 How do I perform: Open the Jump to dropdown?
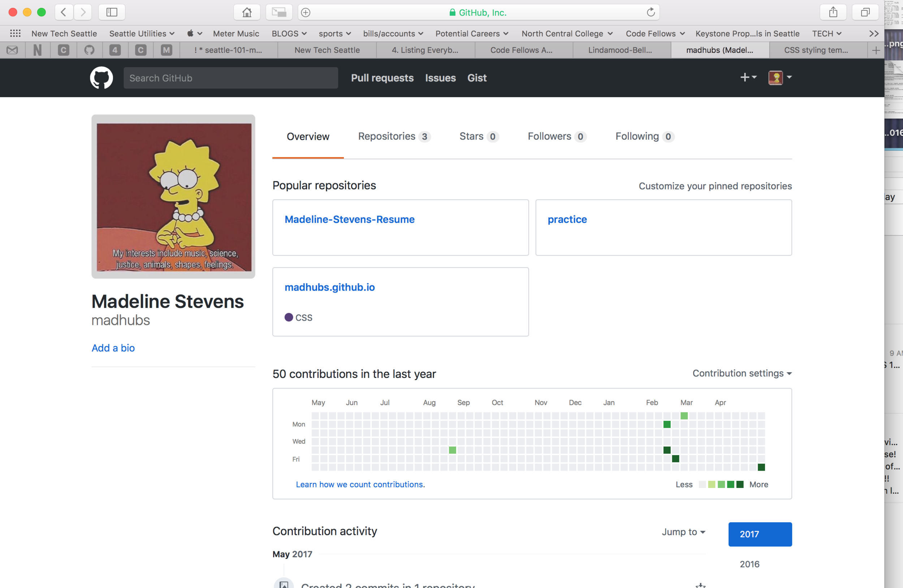point(684,532)
